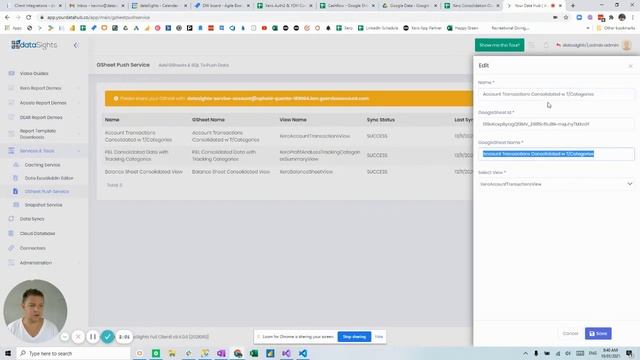This screenshot has height=360, width=640.
Task: Switch to the Cashflow Google browser tab
Action: click(x=347, y=6)
